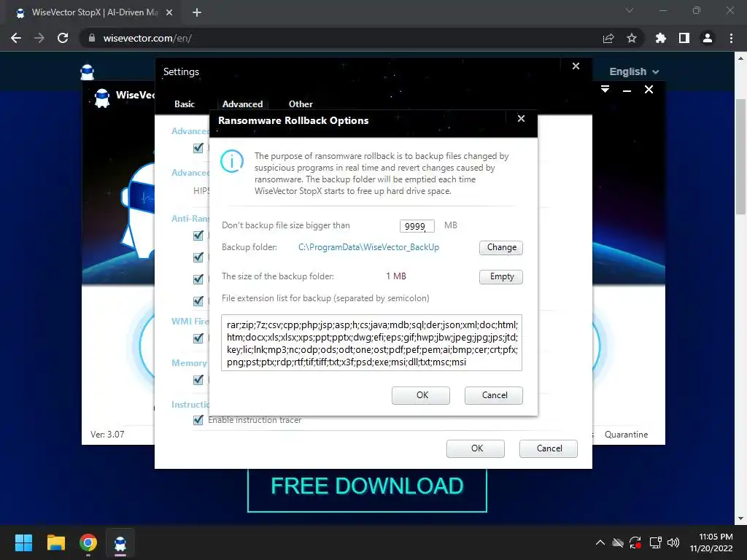Open the Chrome profile icon

point(708,38)
